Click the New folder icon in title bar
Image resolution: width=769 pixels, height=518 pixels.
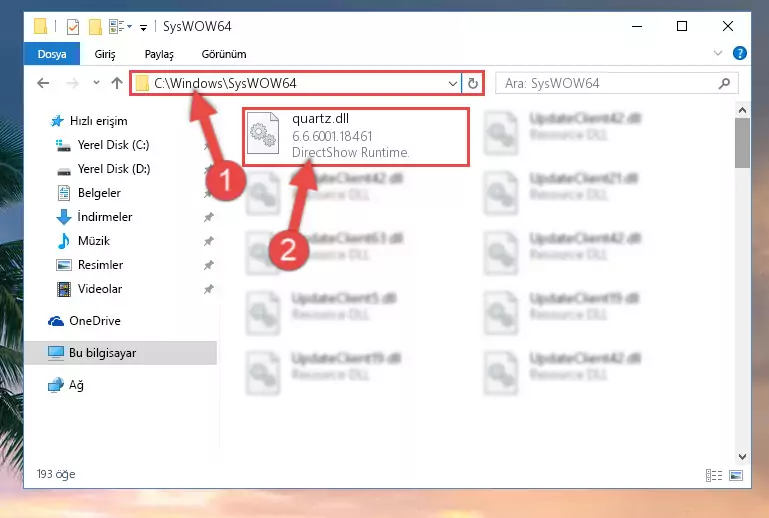click(95, 26)
